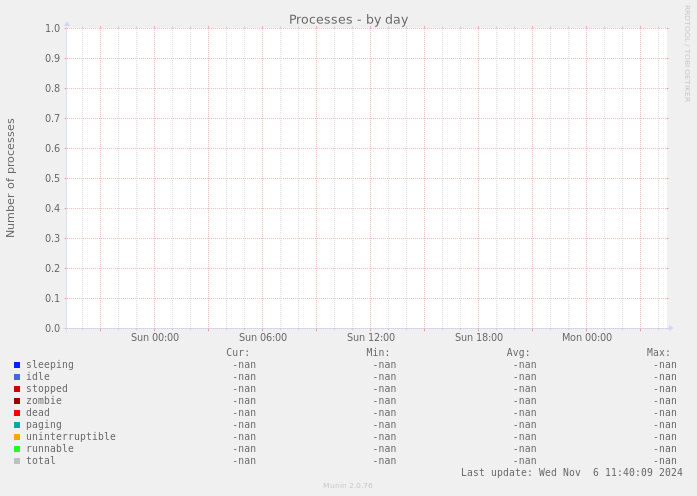Image resolution: width=697 pixels, height=496 pixels.
Task: Click the 'paging' legend label
Action: click(x=44, y=425)
